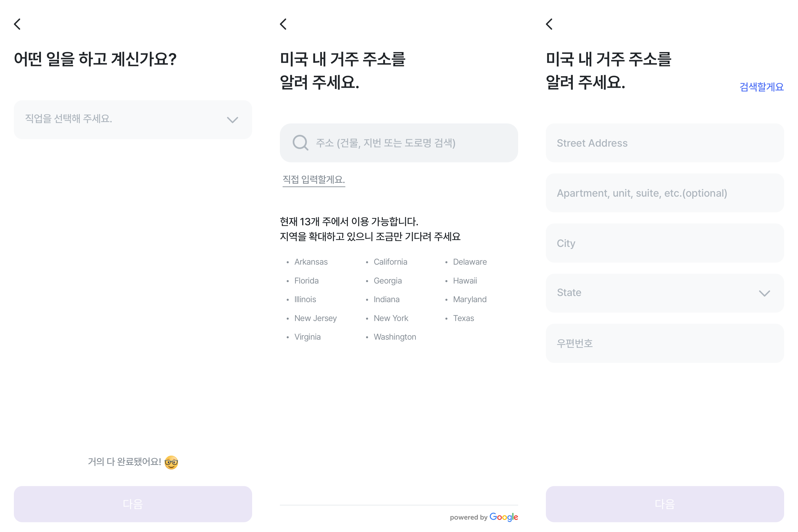Go back from the occupation question screen

point(17,24)
